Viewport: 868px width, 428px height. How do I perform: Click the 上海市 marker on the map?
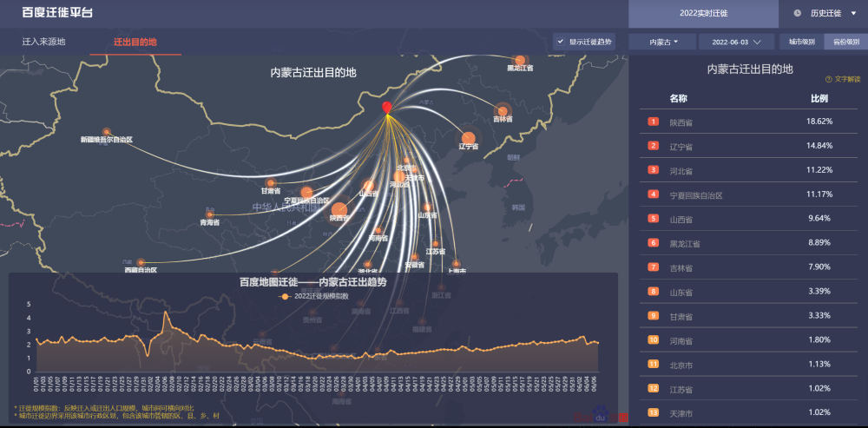pyautogui.click(x=456, y=264)
